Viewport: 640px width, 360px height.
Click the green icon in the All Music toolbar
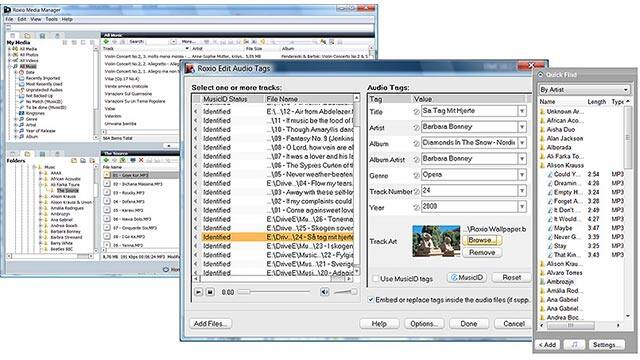(106, 42)
